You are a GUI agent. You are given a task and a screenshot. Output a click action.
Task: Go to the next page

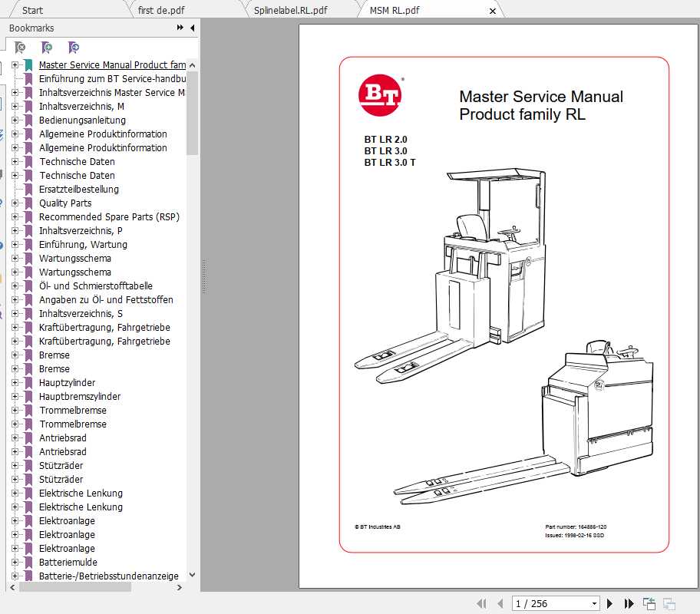610,604
